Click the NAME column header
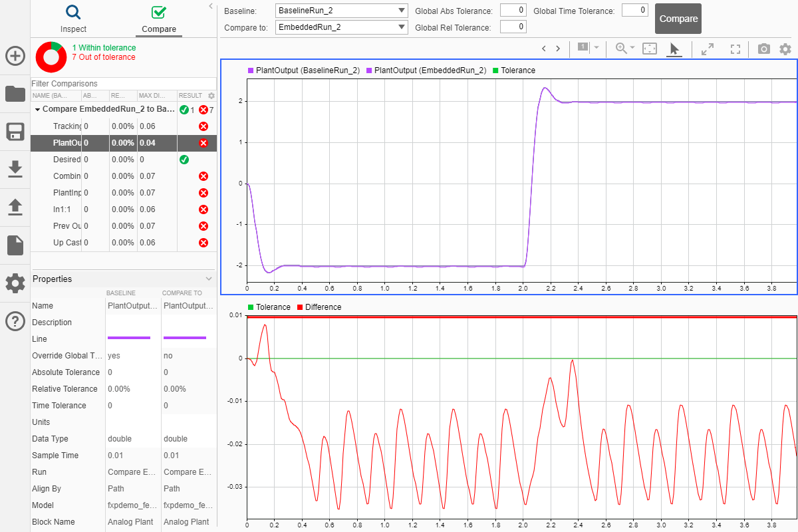This screenshot has height=532, width=798. (56, 96)
